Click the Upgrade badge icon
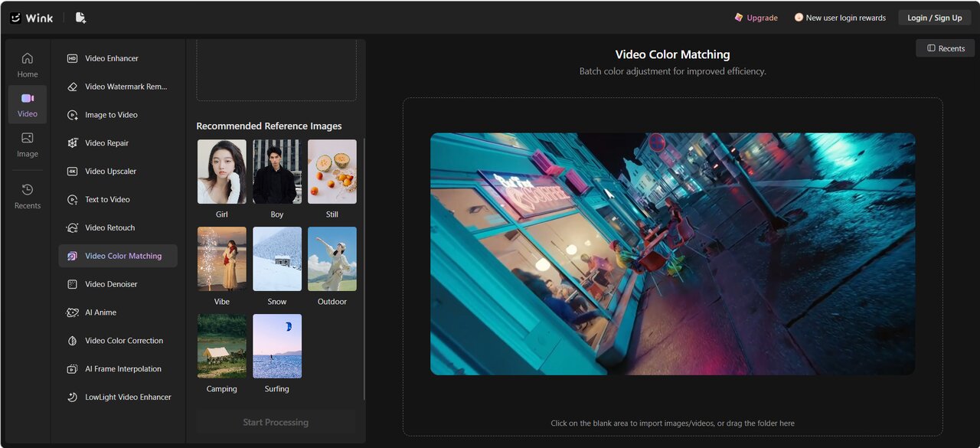 pos(739,18)
